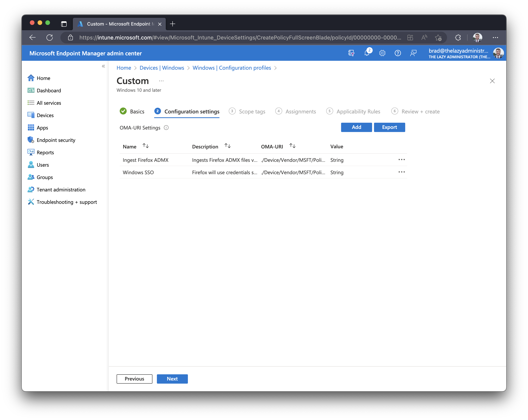
Task: Open the browser Read aloud icon
Action: pyautogui.click(x=424, y=37)
